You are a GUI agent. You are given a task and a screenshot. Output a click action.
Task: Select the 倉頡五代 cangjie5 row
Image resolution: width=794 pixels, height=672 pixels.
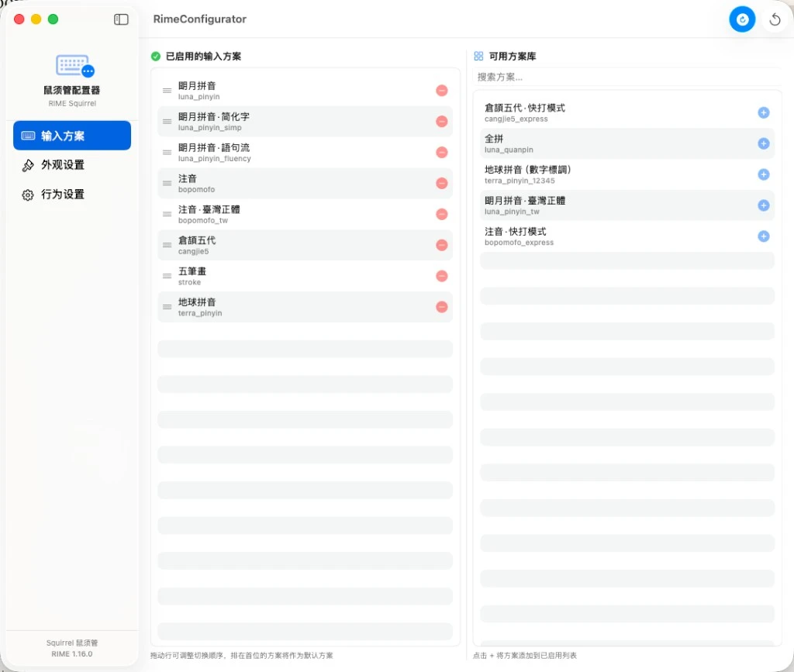pos(305,245)
